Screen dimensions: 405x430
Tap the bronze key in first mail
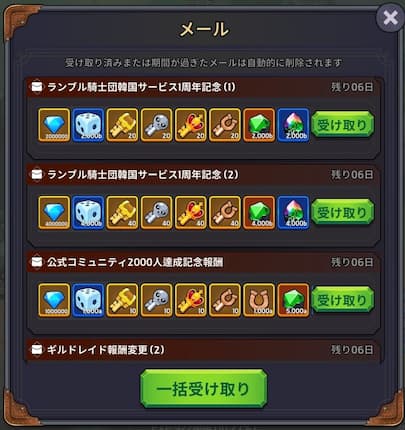coord(225,125)
